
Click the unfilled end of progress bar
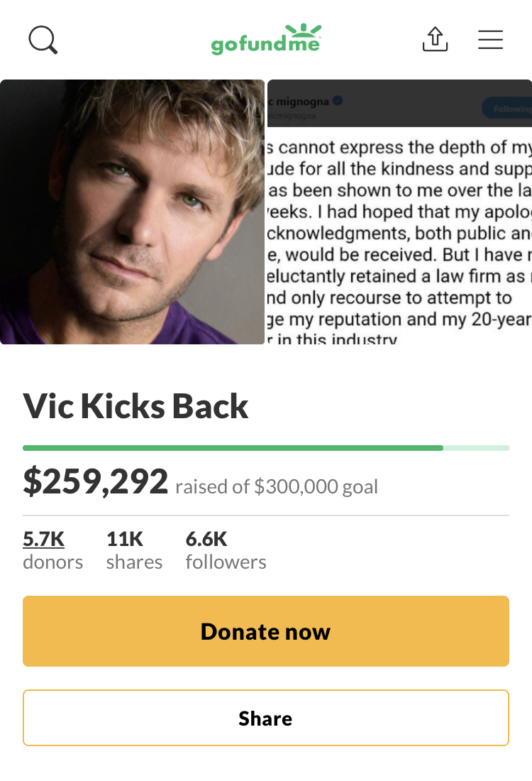476,448
